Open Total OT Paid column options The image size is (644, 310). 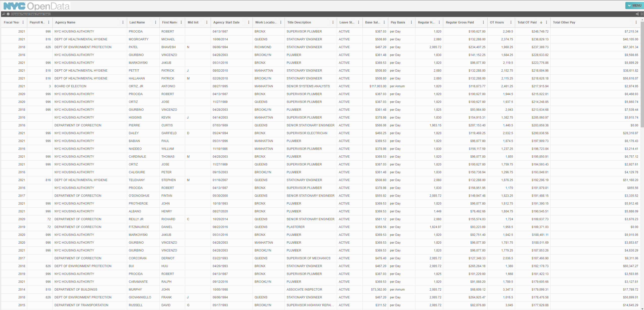[546, 22]
